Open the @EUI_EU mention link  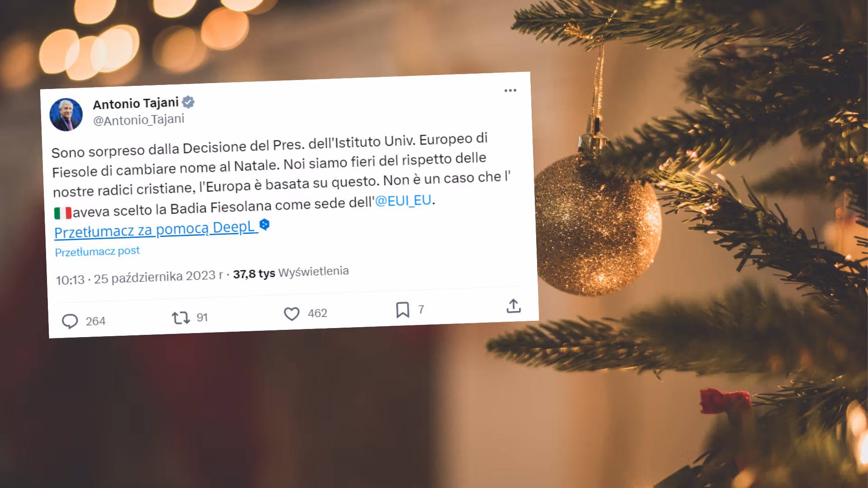point(403,201)
